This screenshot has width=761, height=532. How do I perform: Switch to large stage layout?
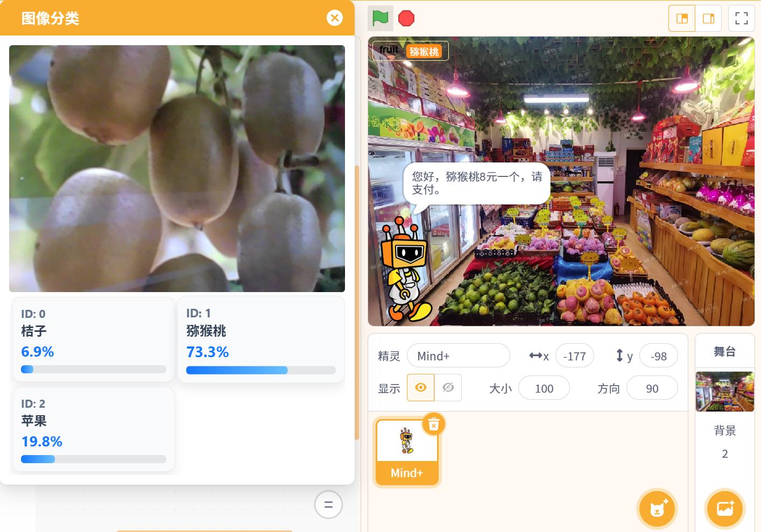708,18
